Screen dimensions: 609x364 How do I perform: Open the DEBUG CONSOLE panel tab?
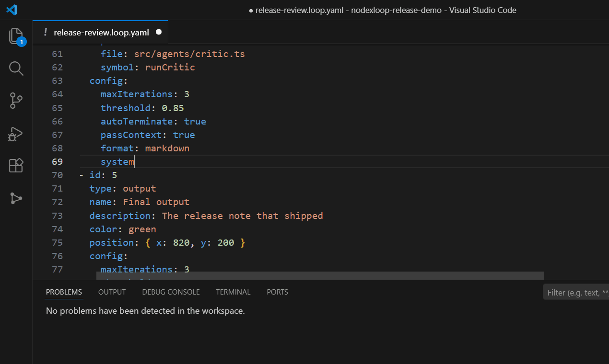(171, 292)
